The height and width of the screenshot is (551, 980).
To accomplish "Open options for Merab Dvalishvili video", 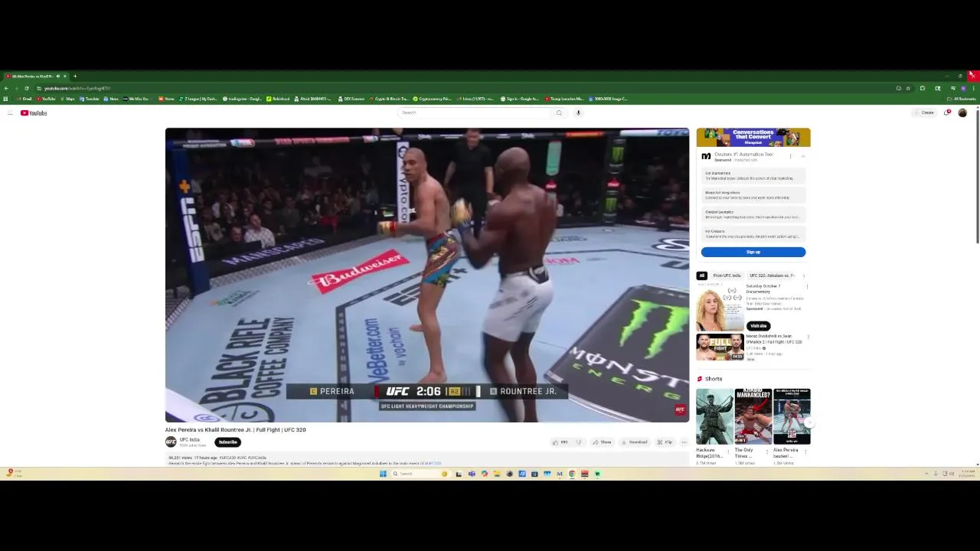I will [x=807, y=337].
